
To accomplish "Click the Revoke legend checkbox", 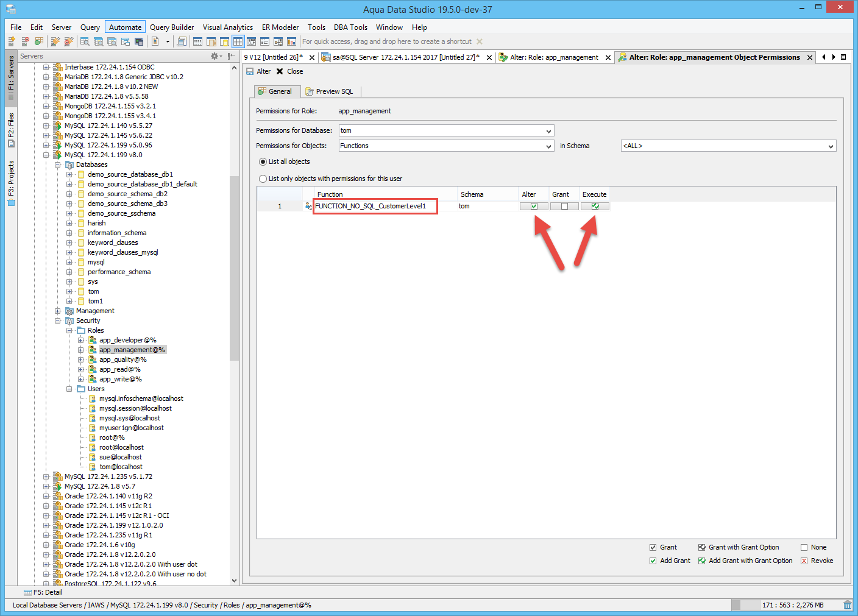I will 804,561.
